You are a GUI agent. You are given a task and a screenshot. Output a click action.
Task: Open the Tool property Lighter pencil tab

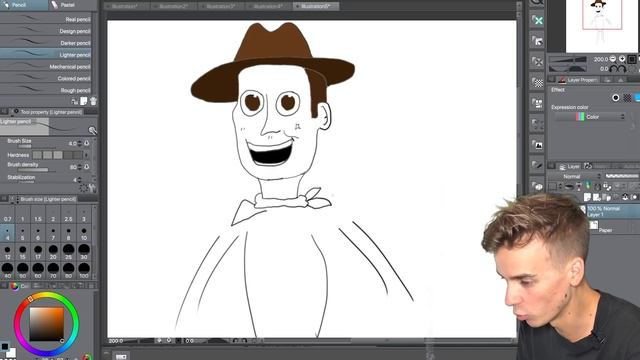pyautogui.click(x=47, y=111)
